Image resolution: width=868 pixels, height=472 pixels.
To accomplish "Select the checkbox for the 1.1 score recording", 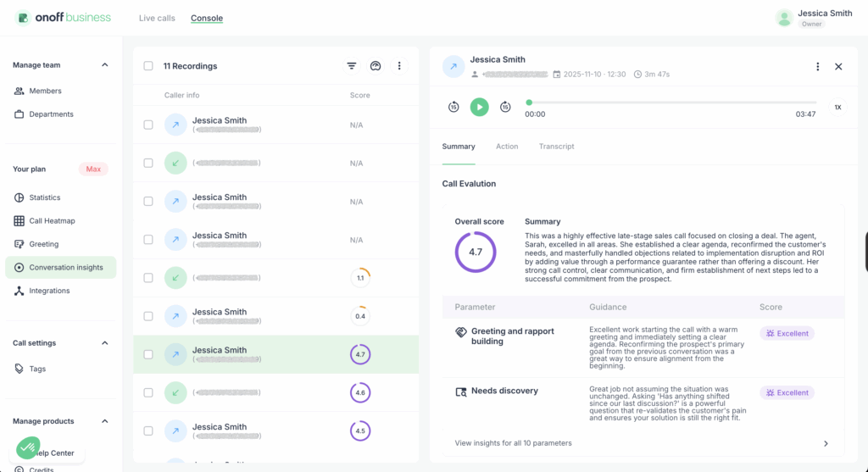I will 148,278.
